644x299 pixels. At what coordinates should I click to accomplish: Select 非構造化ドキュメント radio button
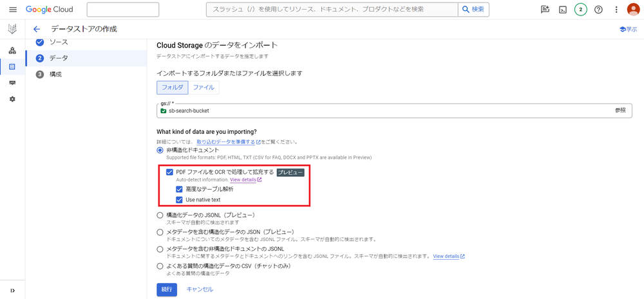click(x=160, y=150)
